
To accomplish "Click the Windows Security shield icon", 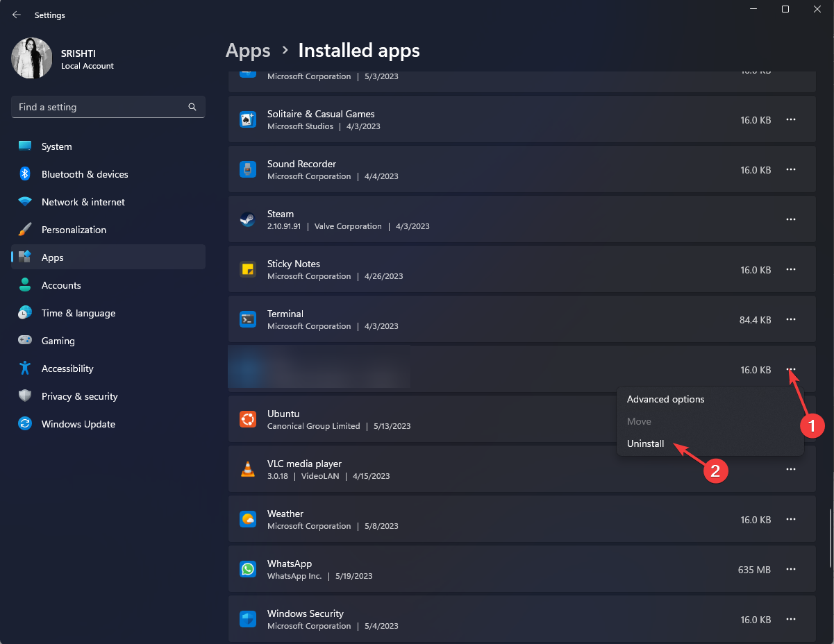I will (248, 619).
